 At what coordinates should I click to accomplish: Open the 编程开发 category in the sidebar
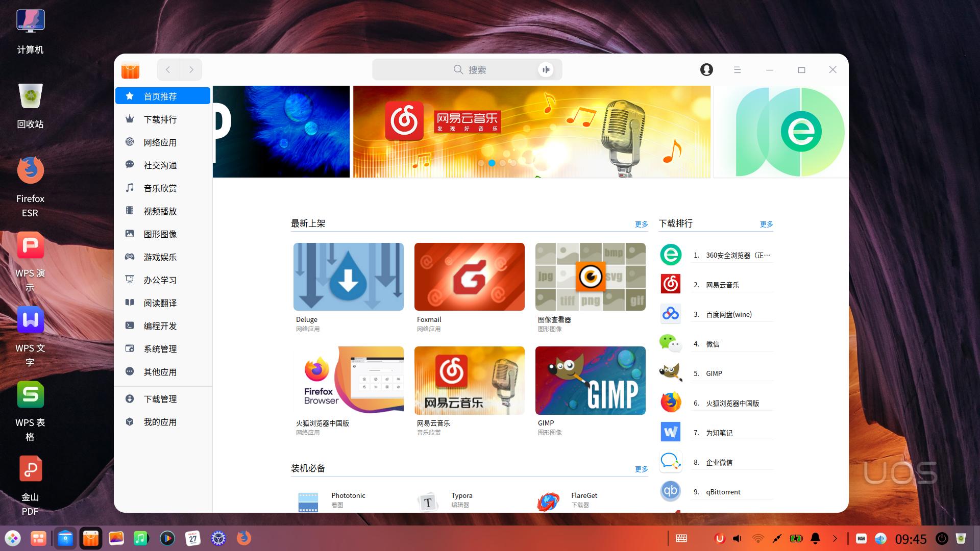coord(159,325)
